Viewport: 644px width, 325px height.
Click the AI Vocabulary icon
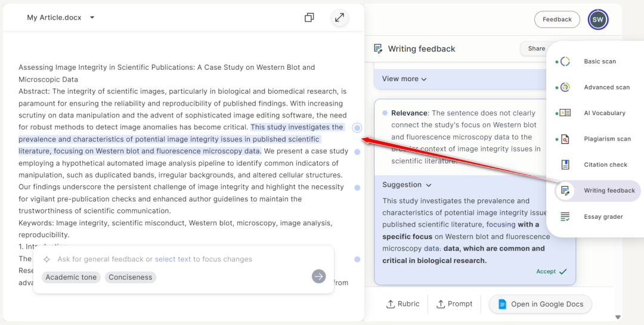565,113
